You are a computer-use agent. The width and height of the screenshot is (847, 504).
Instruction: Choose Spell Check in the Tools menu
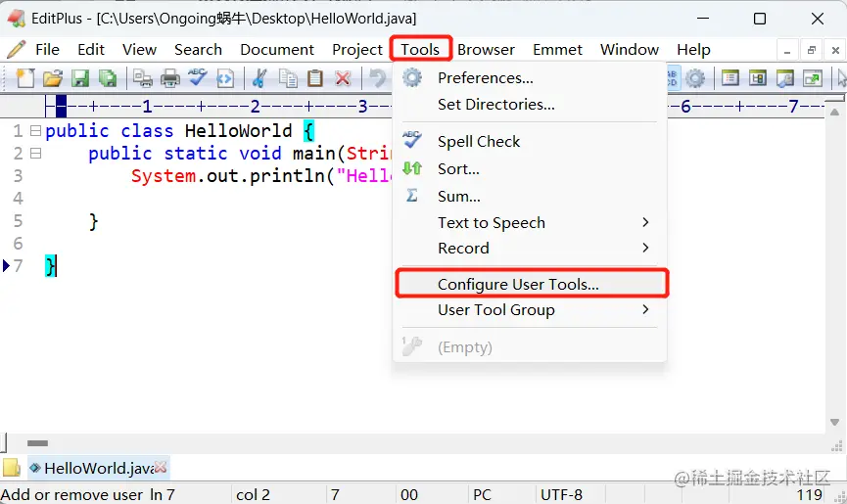[530, 141]
